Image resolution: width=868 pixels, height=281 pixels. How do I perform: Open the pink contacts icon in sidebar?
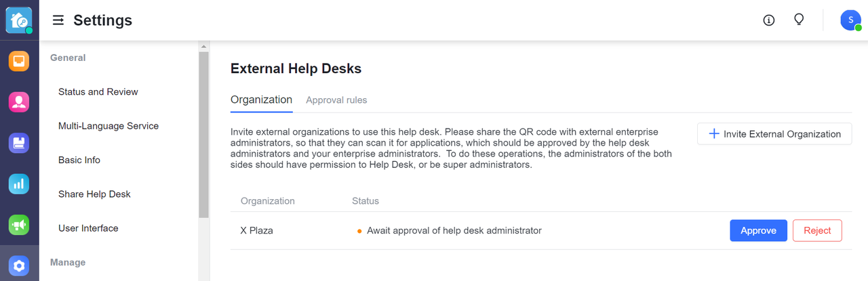[x=19, y=102]
